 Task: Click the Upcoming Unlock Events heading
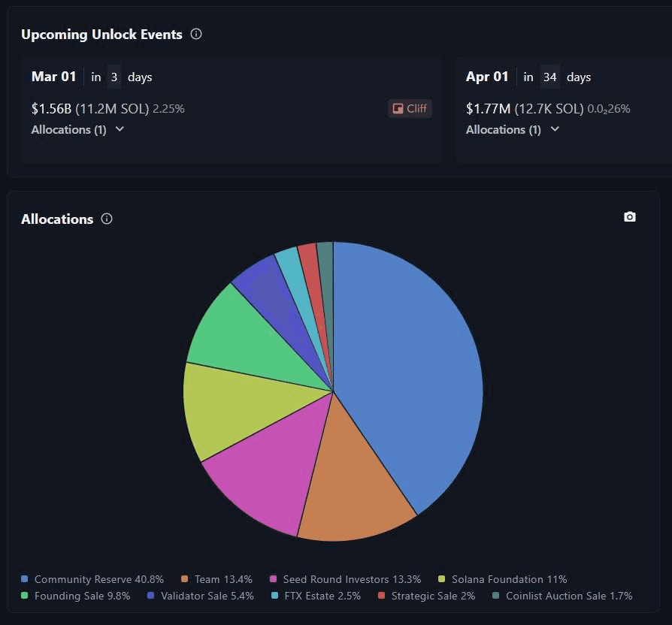click(x=101, y=35)
